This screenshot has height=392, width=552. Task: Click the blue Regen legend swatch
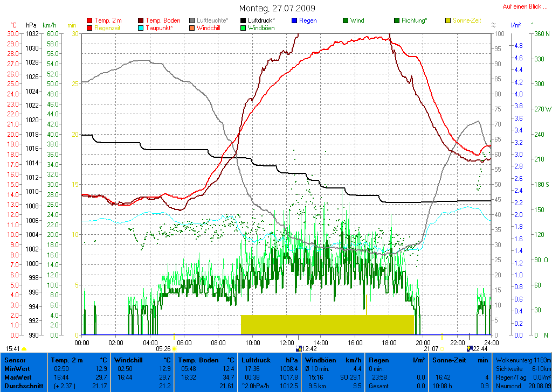pyautogui.click(x=294, y=21)
